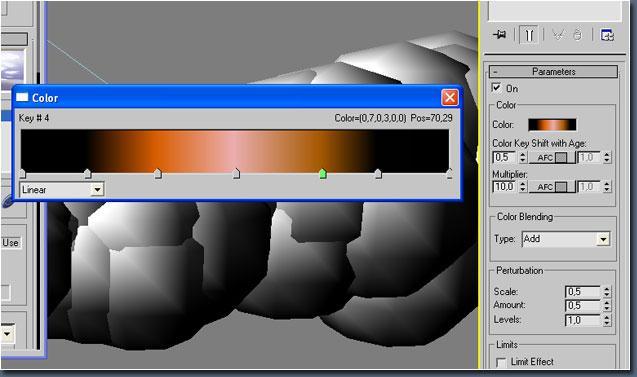Open configure modifier sets icon
This screenshot has width=637, height=377.
(607, 35)
